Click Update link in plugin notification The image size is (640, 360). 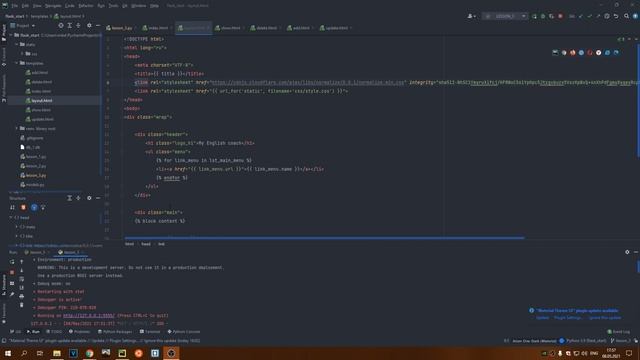[x=542, y=318]
